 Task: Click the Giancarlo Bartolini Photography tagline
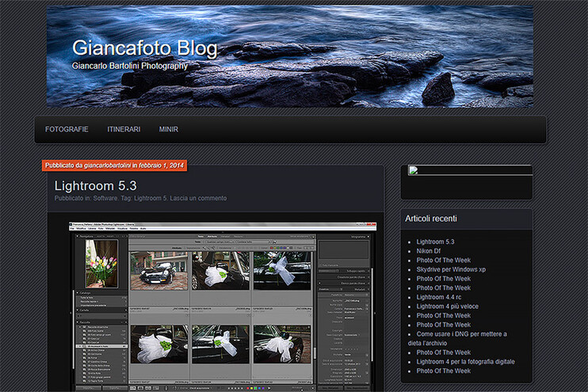(x=130, y=66)
